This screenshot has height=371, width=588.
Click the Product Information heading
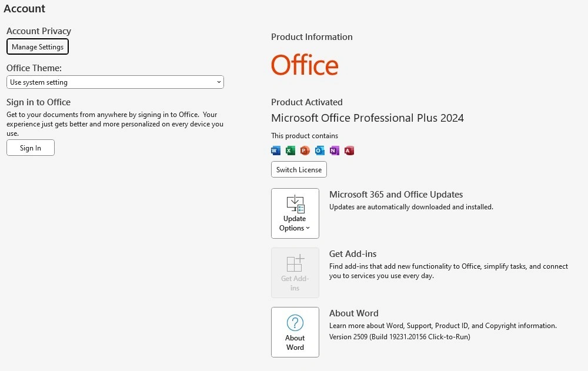[x=312, y=37]
